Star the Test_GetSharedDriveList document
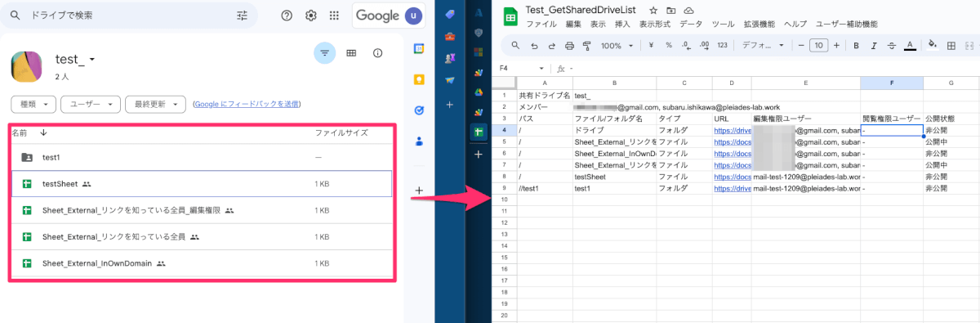 pos(653,10)
